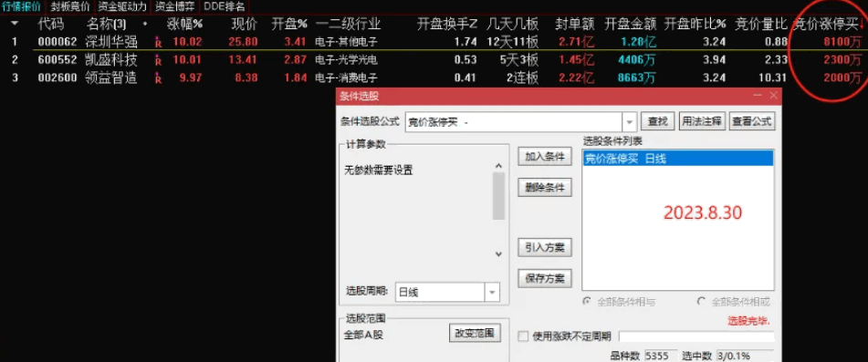Click the R marker icon beside 深圳华强
Image resolution: width=868 pixels, height=362 pixels.
point(158,42)
